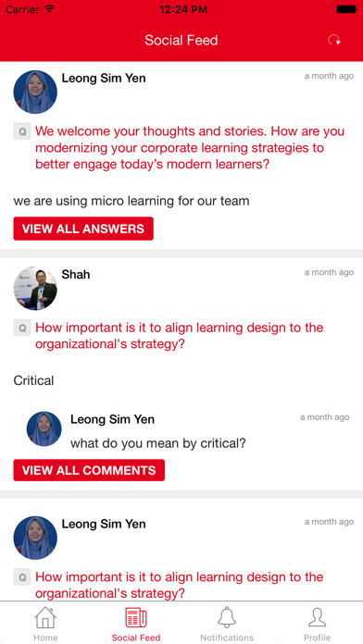Screen dimensions: 363x644
Task: Open the Notifications bell tab
Action: [227, 624]
